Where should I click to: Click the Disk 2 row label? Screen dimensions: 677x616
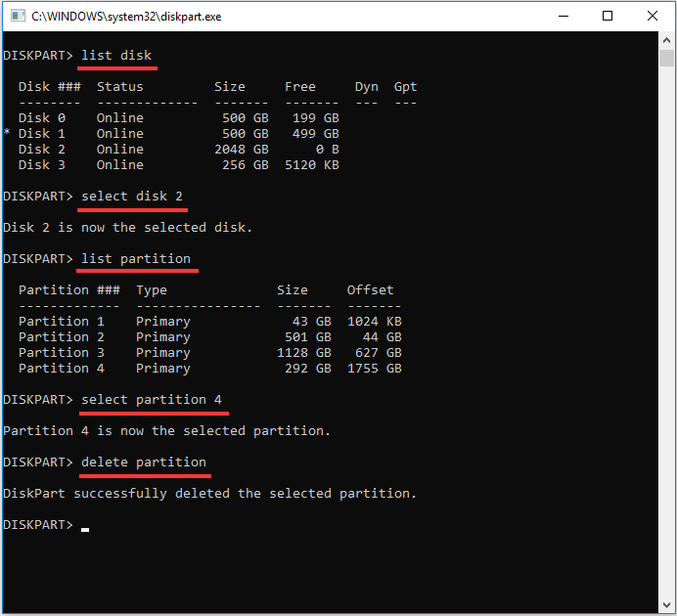(42, 150)
